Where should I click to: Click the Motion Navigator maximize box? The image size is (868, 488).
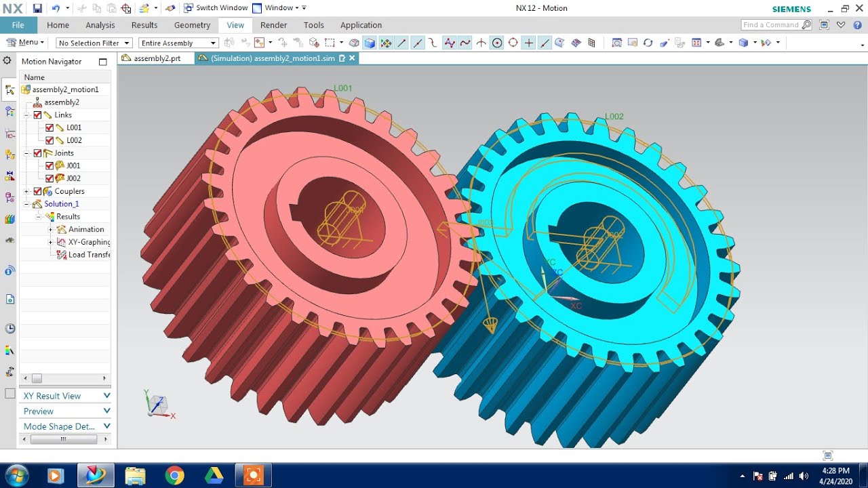tap(103, 62)
